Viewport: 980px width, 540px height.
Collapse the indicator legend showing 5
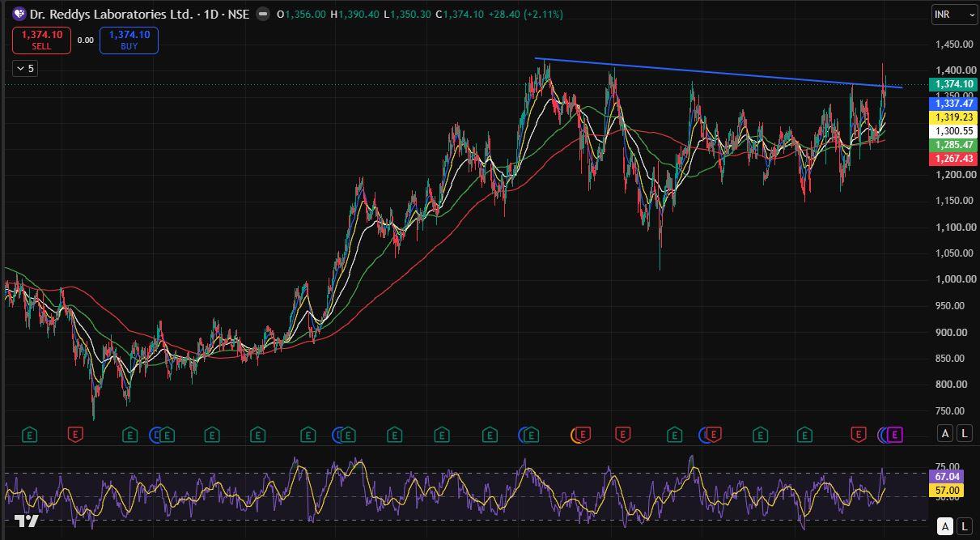pos(25,69)
